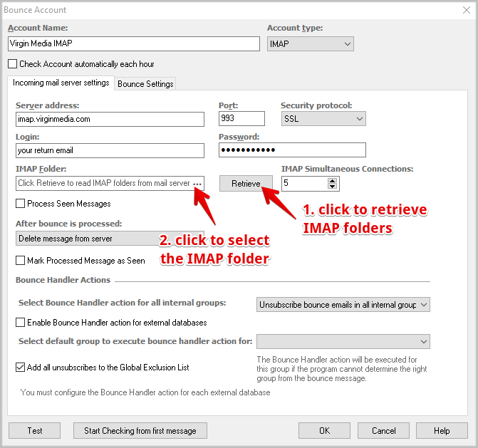This screenshot has width=478, height=448.
Task: Open the Account type dropdown
Action: 311,44
